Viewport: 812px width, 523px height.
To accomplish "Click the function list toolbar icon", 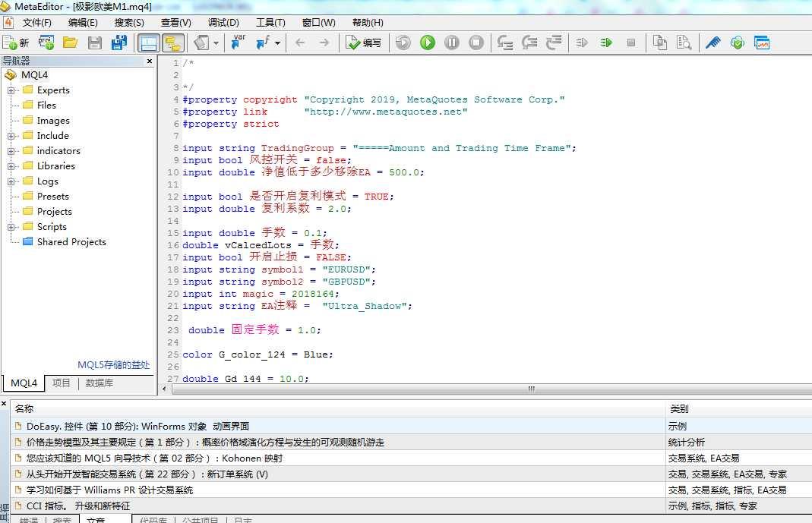I will point(263,43).
